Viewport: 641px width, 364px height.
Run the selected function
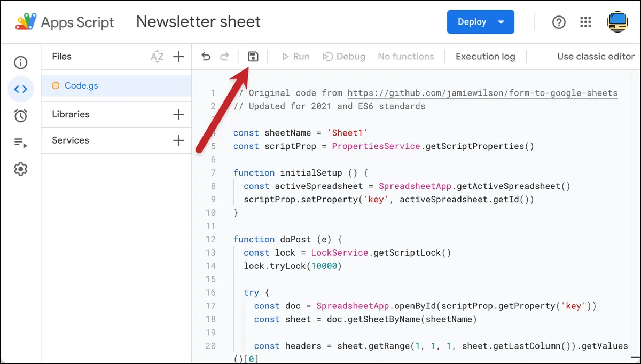coord(295,57)
